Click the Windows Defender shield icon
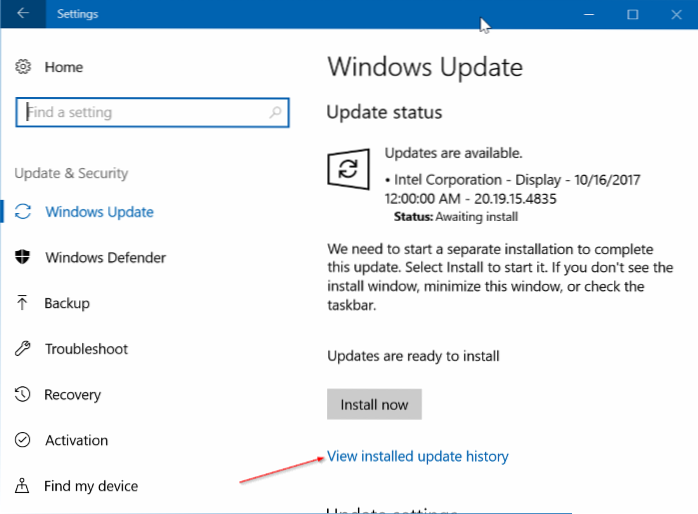Viewport: 698px width, 514px height. (23, 258)
